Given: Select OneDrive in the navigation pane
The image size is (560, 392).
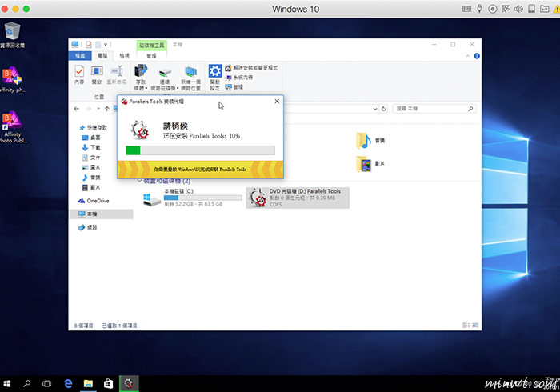Looking at the screenshot, I should (94, 201).
